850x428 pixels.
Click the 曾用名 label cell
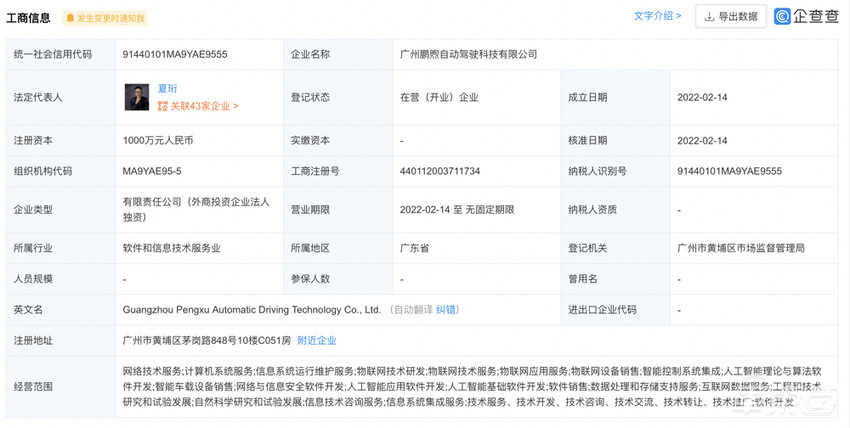tap(615, 279)
